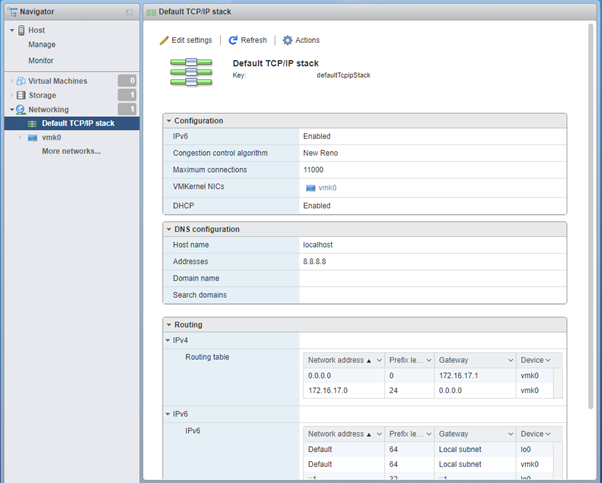602x483 pixels.
Task: Click the Virtual Machines count badge
Action: click(x=127, y=81)
